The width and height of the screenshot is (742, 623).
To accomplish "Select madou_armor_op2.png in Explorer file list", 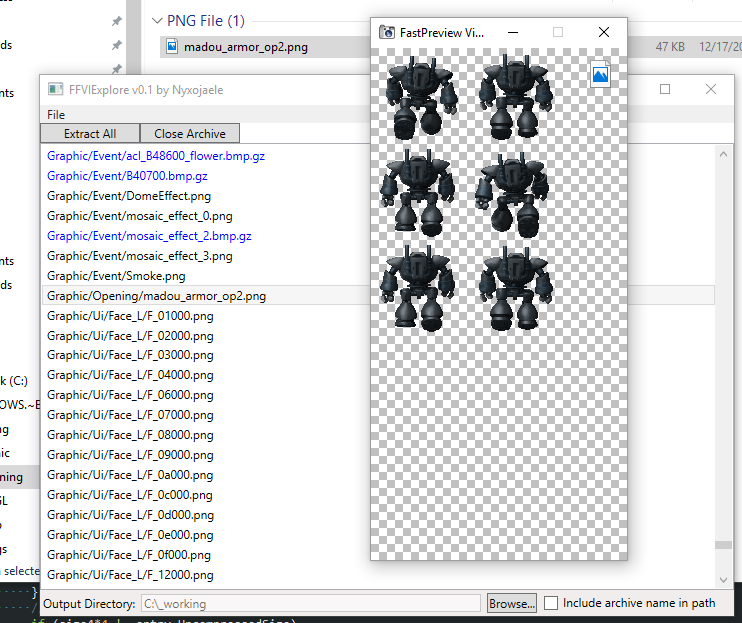I will (x=246, y=47).
